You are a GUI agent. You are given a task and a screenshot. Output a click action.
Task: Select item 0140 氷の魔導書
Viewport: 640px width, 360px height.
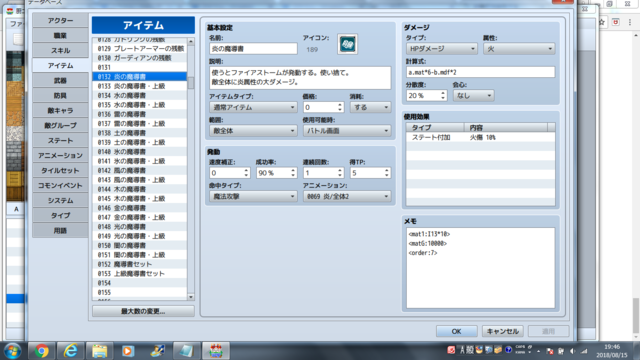(140, 152)
